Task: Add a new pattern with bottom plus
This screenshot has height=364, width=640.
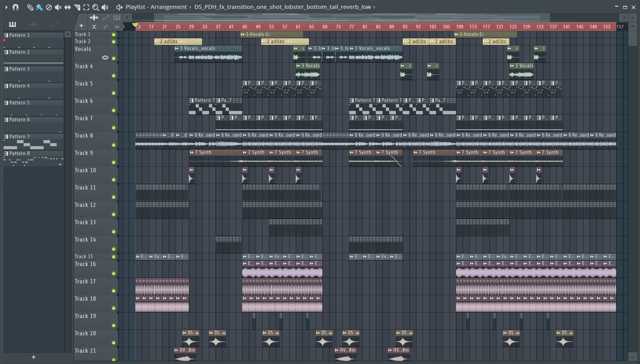Action: 34,357
